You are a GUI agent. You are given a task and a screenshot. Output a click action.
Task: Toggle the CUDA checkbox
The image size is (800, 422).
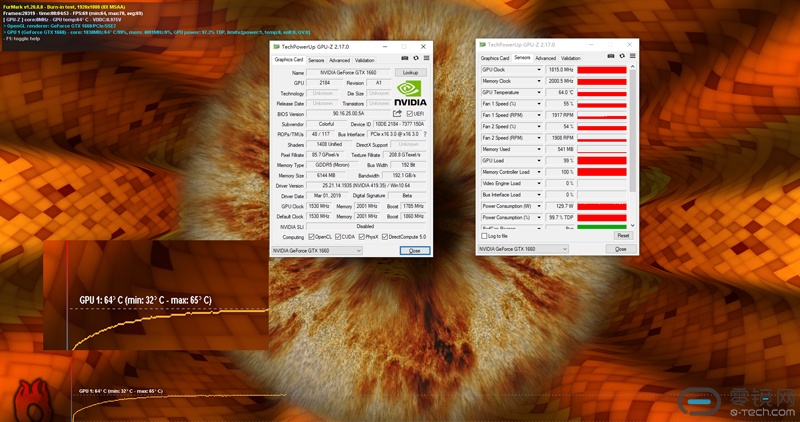tap(338, 237)
